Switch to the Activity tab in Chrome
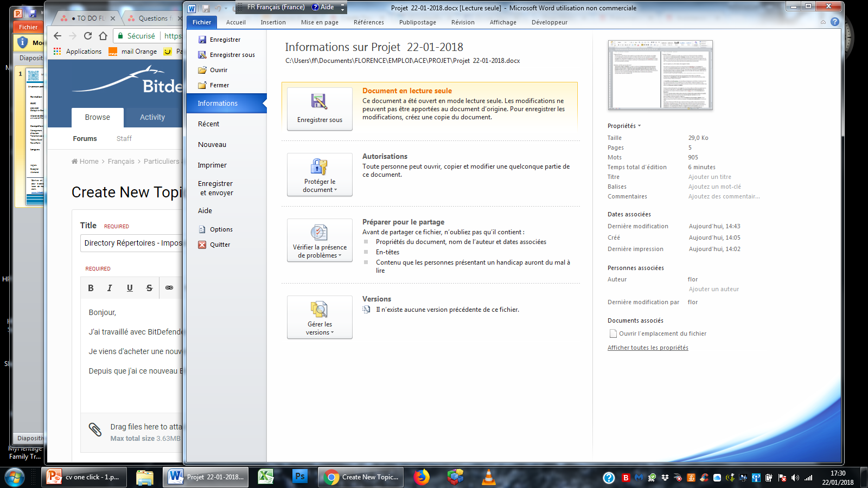Viewport: 868px width, 488px height. pyautogui.click(x=152, y=117)
